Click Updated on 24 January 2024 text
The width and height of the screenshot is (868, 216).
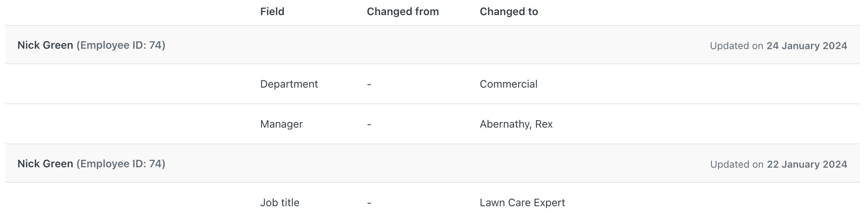[779, 46]
